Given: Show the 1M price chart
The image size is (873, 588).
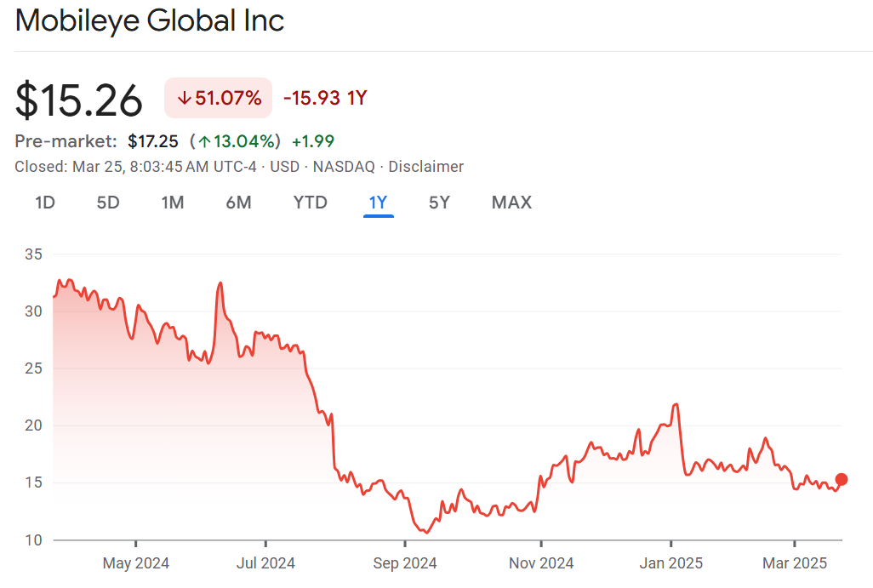Looking at the screenshot, I should (x=173, y=203).
